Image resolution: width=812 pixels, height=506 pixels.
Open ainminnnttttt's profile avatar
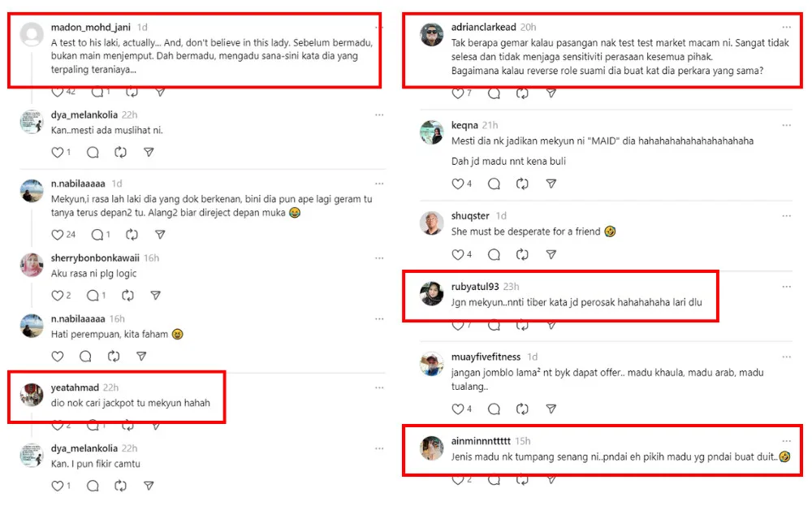coord(431,448)
